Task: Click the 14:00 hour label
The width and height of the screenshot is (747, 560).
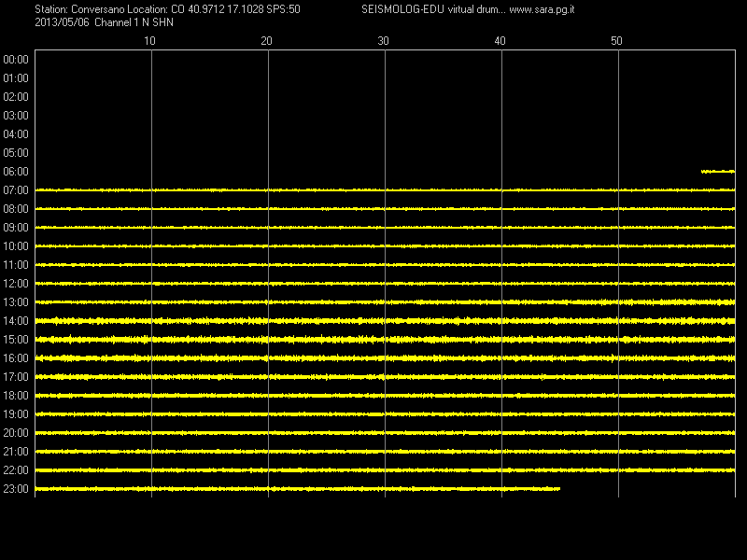Action: tap(16, 321)
